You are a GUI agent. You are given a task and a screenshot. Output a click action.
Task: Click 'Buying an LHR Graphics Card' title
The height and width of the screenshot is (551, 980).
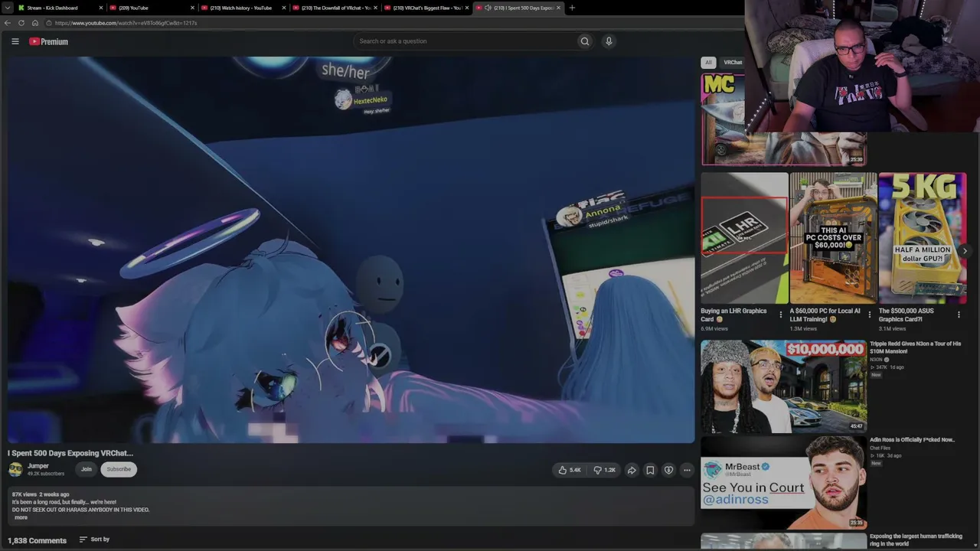point(733,315)
